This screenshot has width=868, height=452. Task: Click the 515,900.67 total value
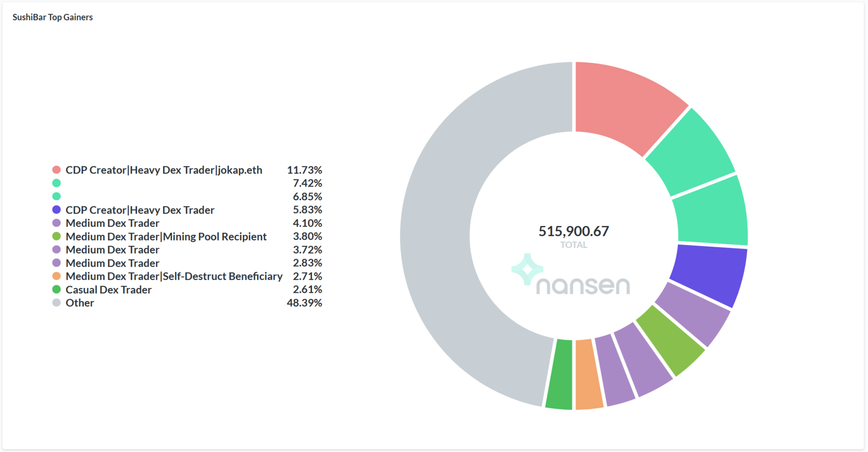coord(573,231)
